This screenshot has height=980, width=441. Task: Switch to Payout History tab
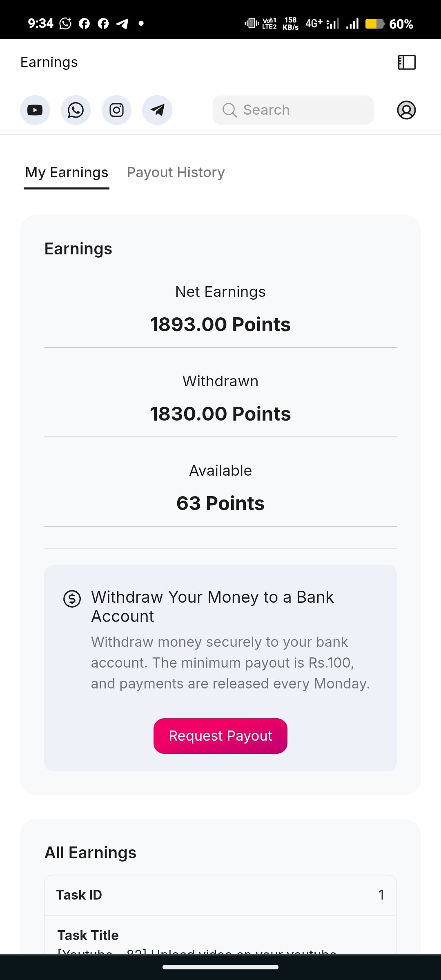point(176,173)
